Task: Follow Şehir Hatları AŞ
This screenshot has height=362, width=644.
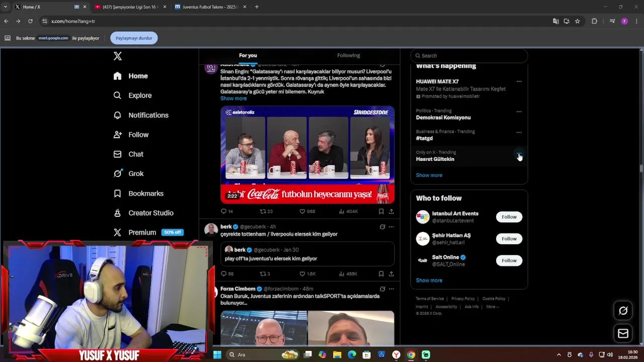Action: 509,239
